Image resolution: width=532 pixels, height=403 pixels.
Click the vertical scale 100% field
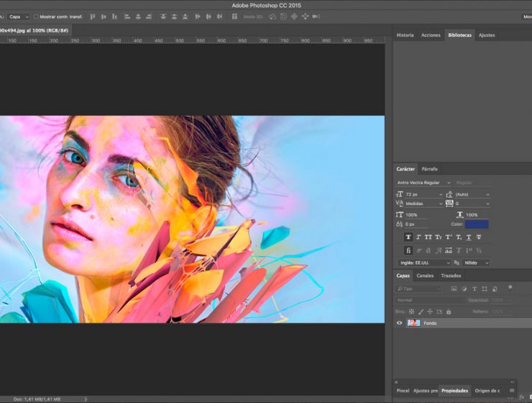[x=417, y=215]
